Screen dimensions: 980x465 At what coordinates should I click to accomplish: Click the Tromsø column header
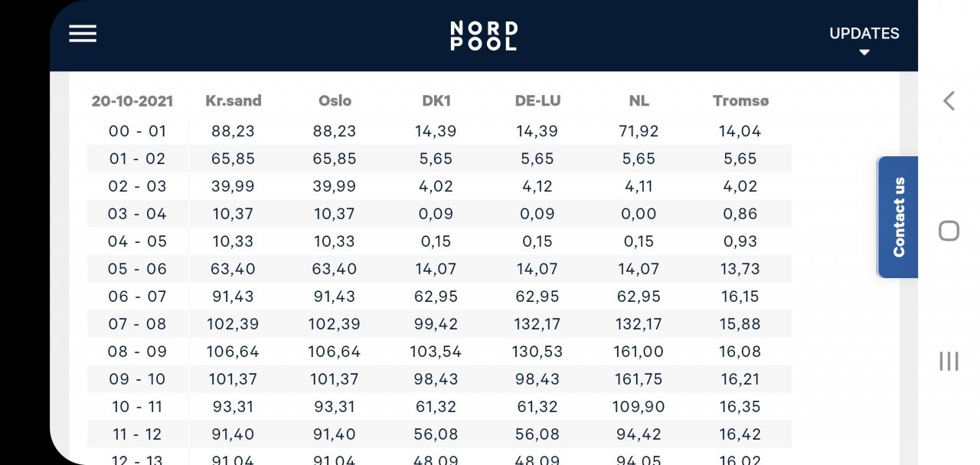pos(740,100)
